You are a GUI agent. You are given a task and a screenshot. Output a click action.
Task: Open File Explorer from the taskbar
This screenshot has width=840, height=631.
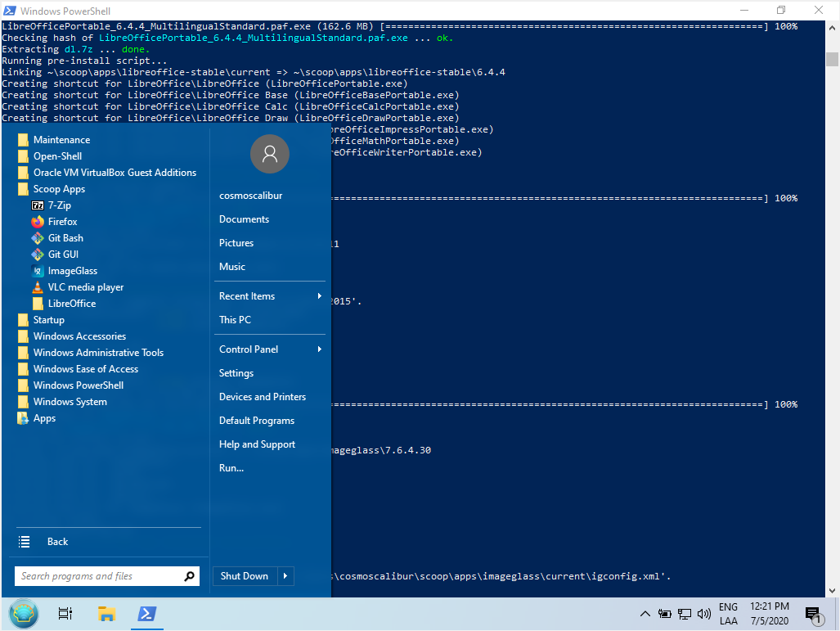(106, 614)
